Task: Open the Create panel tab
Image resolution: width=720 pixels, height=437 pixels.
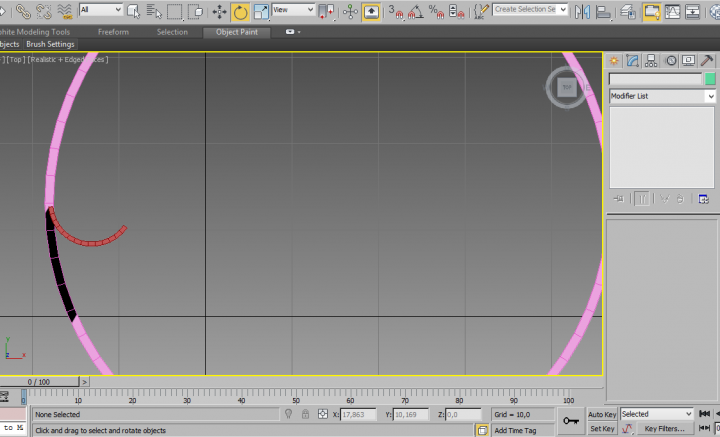Action: point(614,60)
